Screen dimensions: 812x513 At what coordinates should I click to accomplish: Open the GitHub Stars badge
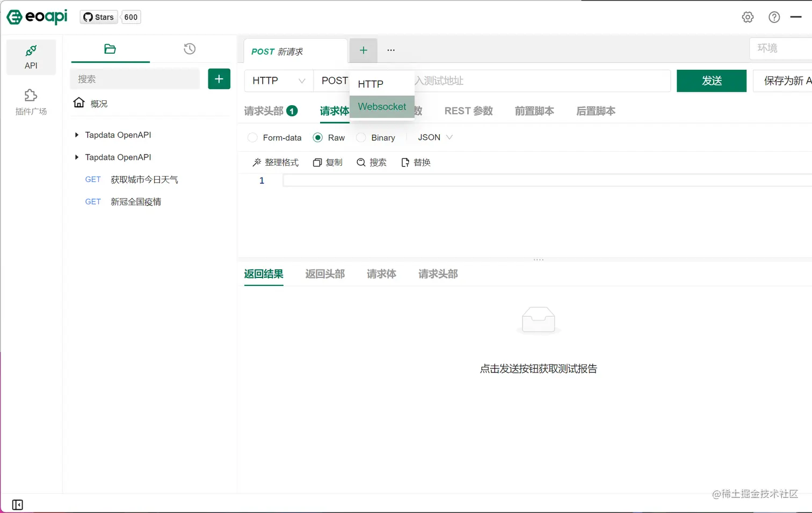point(98,17)
